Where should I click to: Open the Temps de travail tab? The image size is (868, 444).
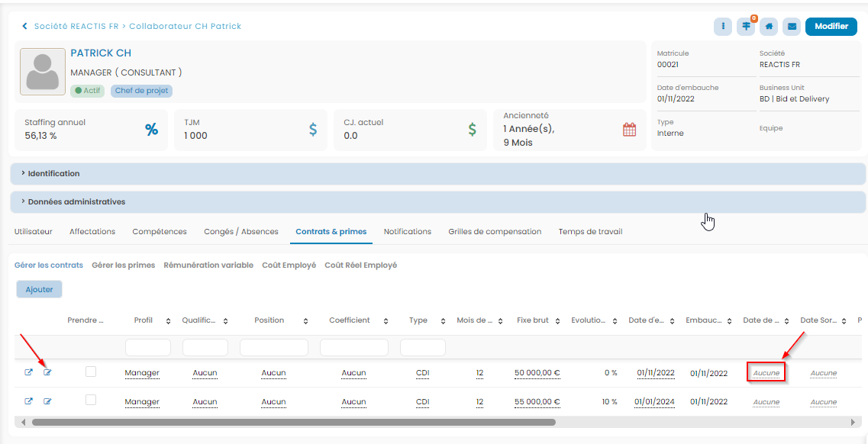coord(590,232)
